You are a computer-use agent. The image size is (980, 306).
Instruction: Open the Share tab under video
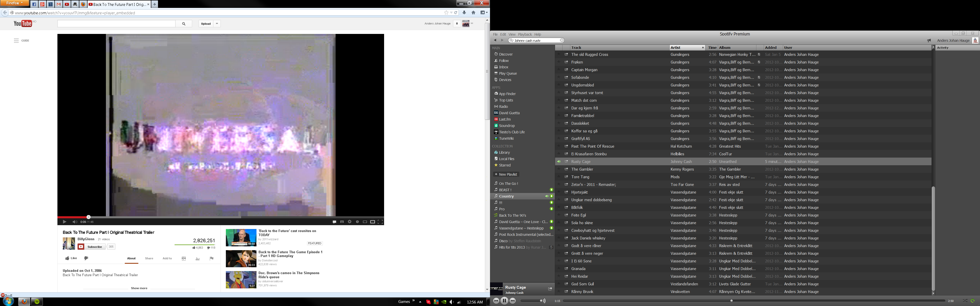149,259
